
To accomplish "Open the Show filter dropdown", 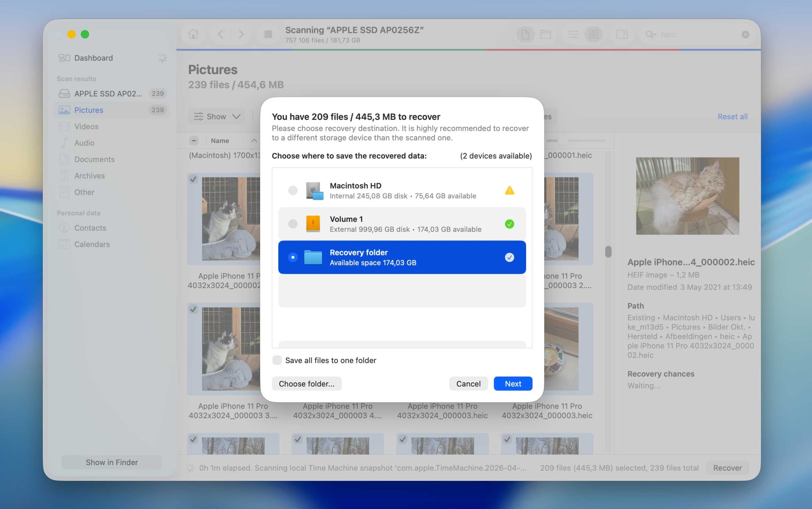I will 217,117.
